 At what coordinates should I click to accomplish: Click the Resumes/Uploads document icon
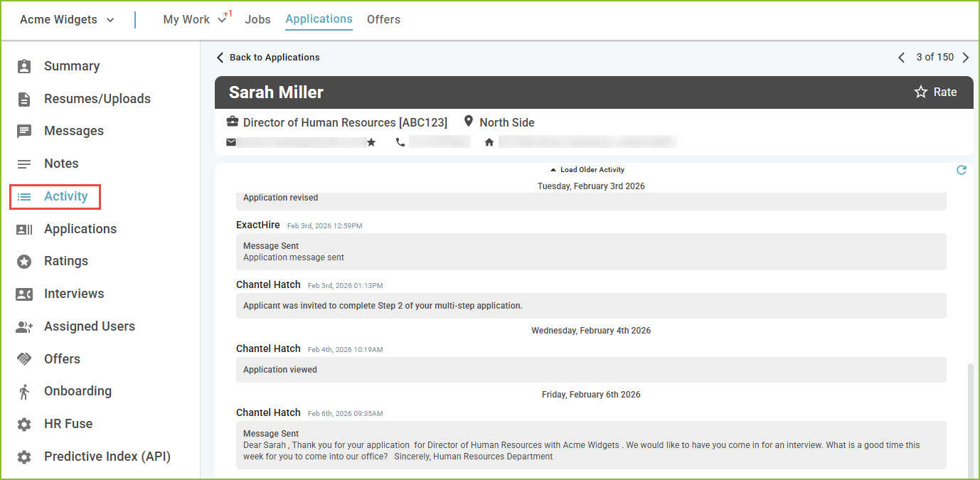point(24,99)
